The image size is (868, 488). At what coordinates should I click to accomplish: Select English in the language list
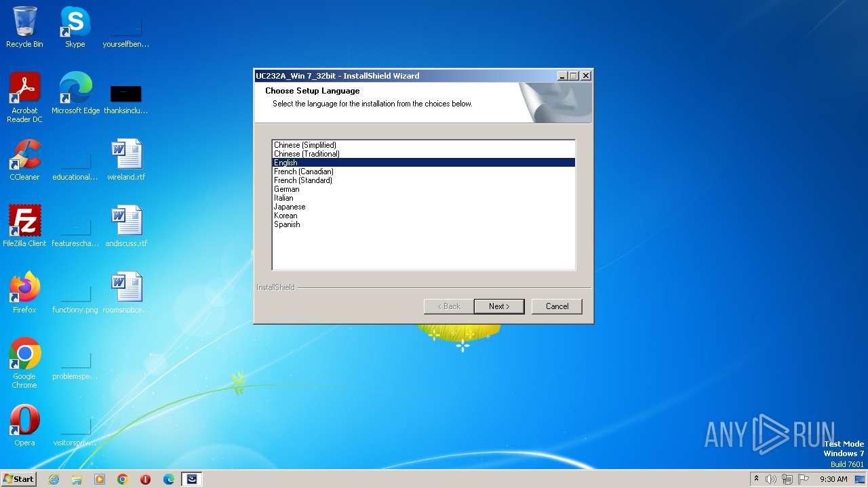coord(424,163)
